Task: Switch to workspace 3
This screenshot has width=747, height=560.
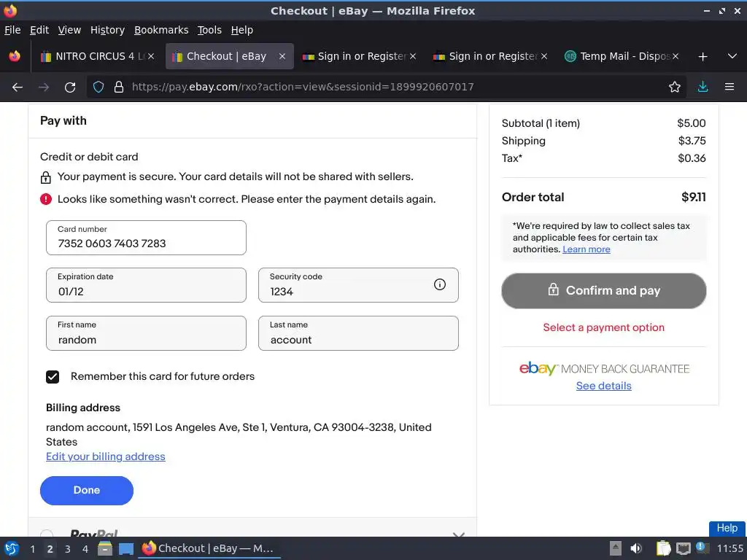Action: (x=68, y=549)
